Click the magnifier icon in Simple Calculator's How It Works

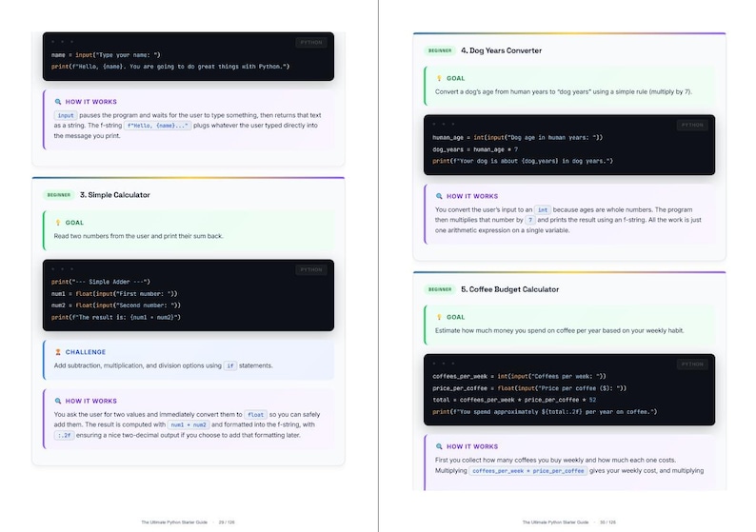[x=58, y=401]
